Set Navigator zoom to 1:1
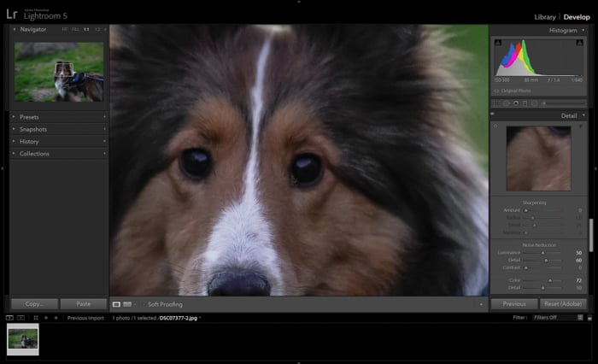 click(x=86, y=29)
